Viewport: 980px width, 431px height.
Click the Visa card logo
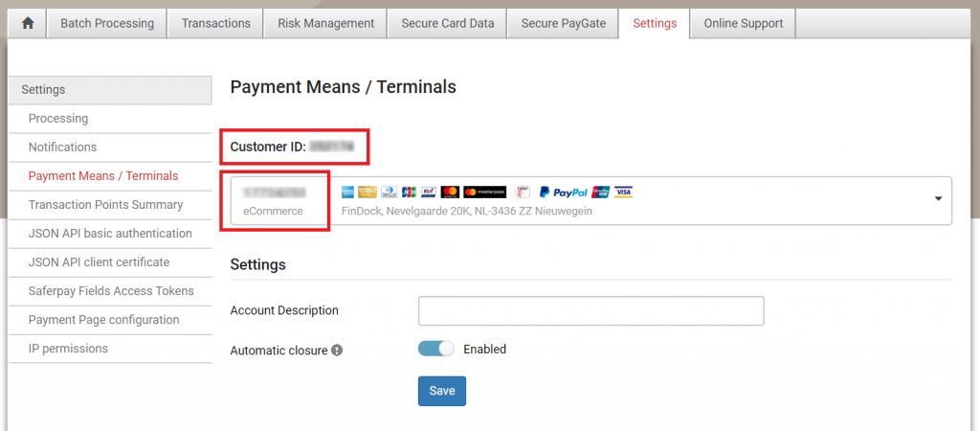coord(623,193)
